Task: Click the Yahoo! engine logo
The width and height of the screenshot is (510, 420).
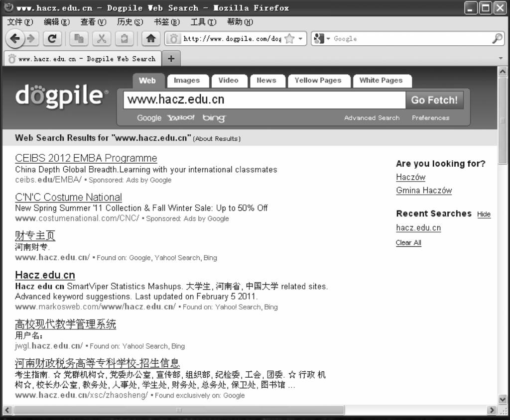Action: coord(181,117)
